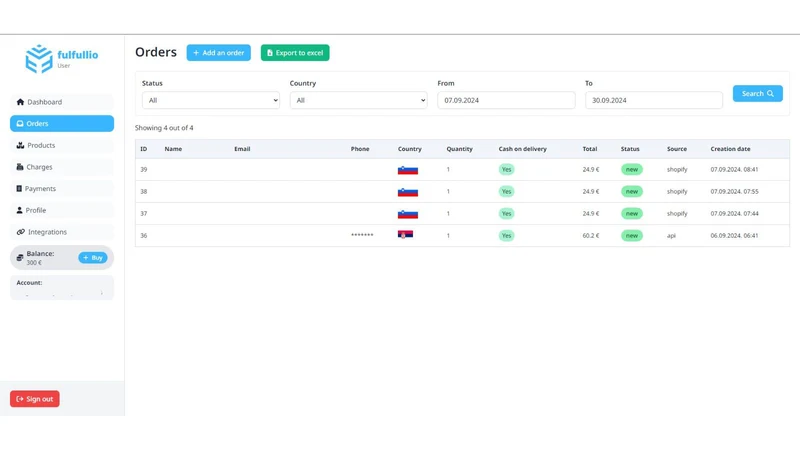This screenshot has height=450, width=800.
Task: Open the Payments page
Action: point(62,189)
